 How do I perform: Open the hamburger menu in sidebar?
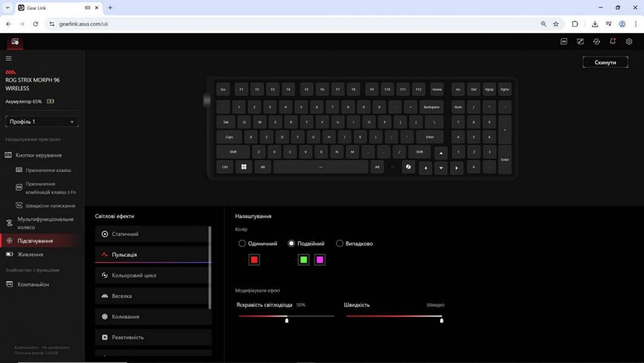click(x=8, y=58)
